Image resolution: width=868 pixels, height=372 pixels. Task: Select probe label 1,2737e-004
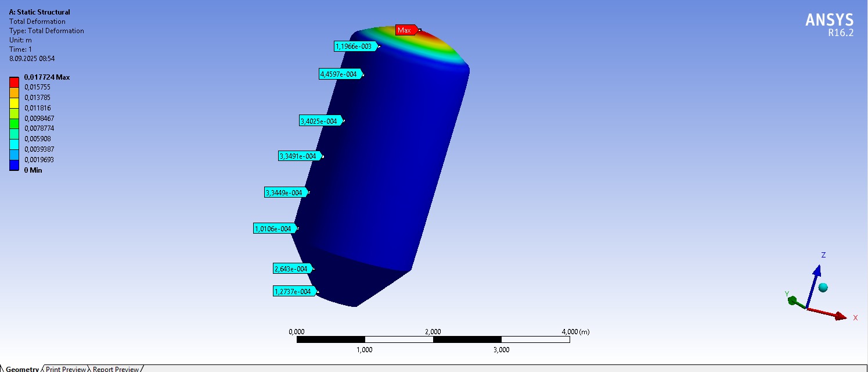(293, 291)
